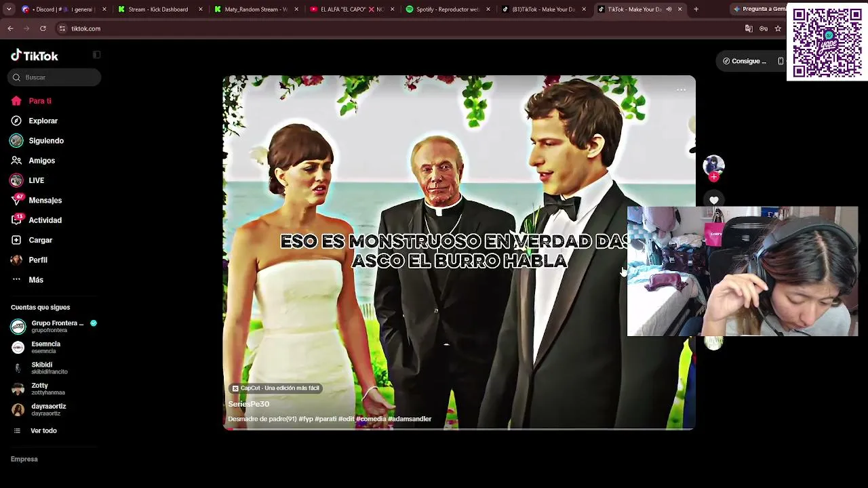Viewport: 868px width, 488px height.
Task: Focus the Buscar search field
Action: [54, 77]
